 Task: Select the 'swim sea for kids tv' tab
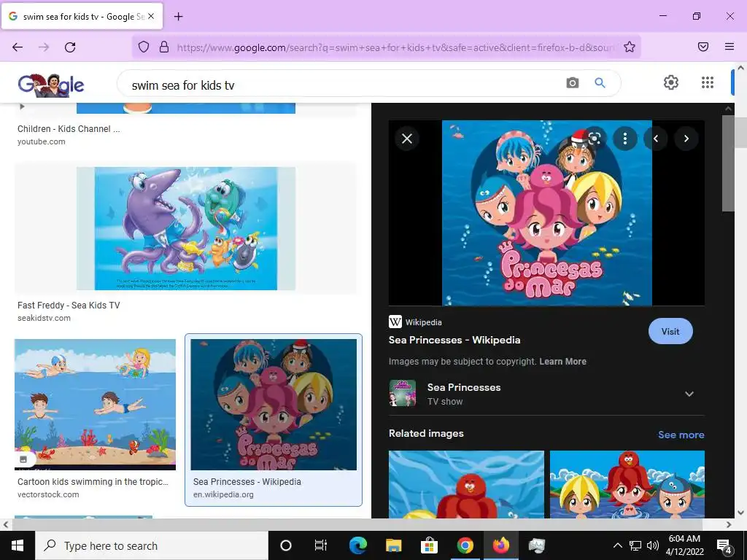tap(82, 16)
